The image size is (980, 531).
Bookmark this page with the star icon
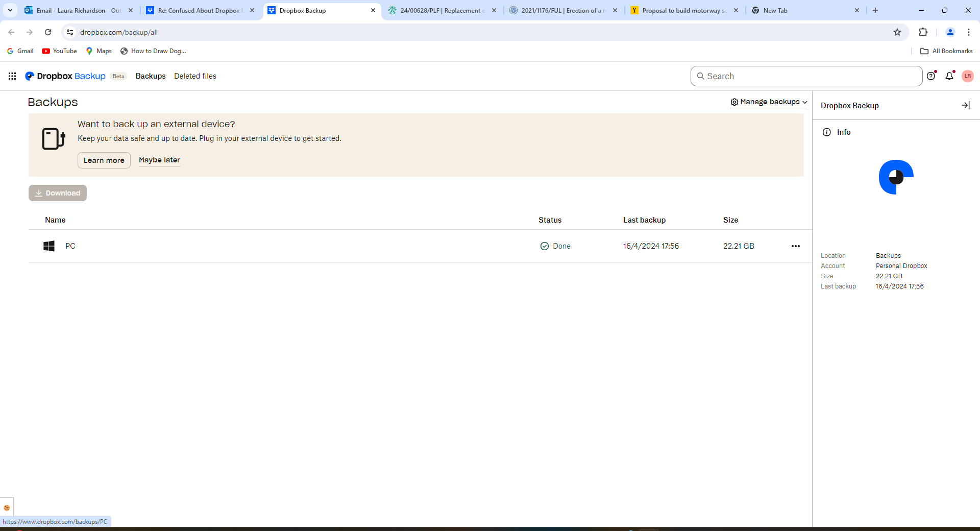[x=897, y=32]
